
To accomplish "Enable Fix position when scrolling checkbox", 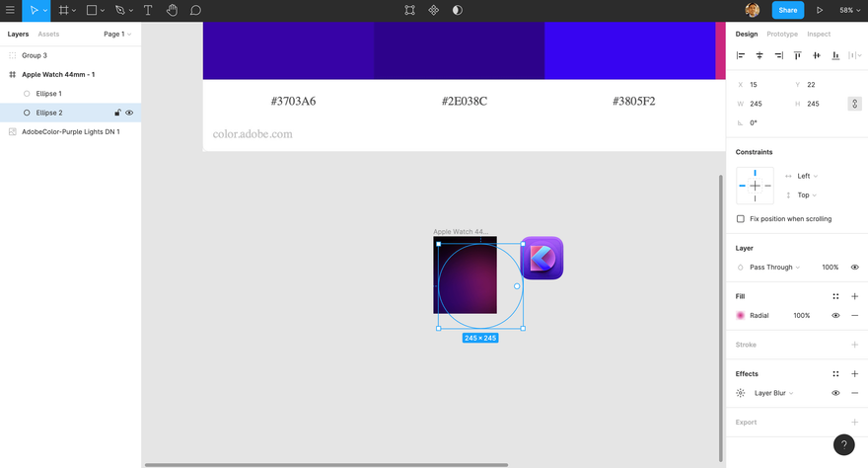I will click(x=740, y=219).
